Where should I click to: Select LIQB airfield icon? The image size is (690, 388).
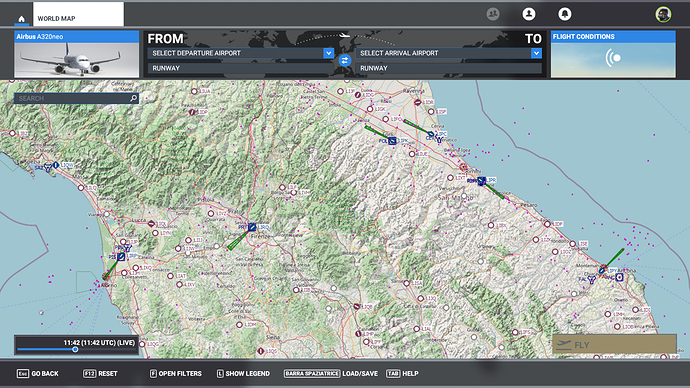[x=356, y=306]
